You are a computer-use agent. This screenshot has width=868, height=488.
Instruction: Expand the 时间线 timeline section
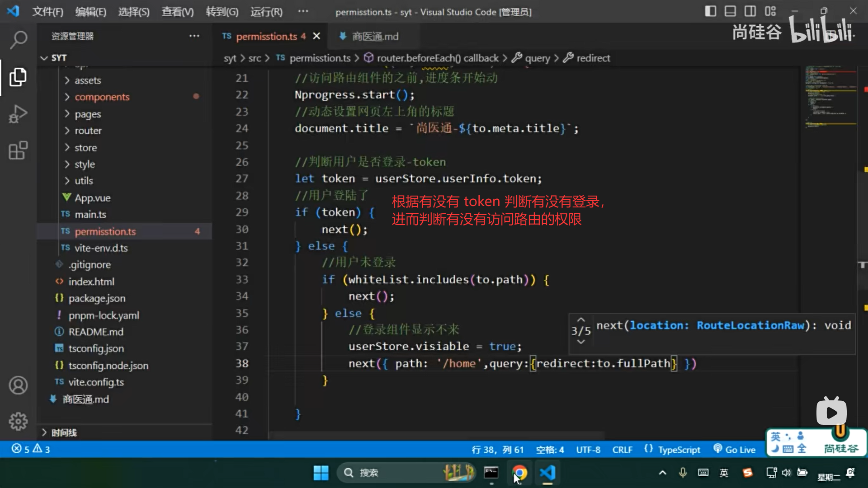63,432
